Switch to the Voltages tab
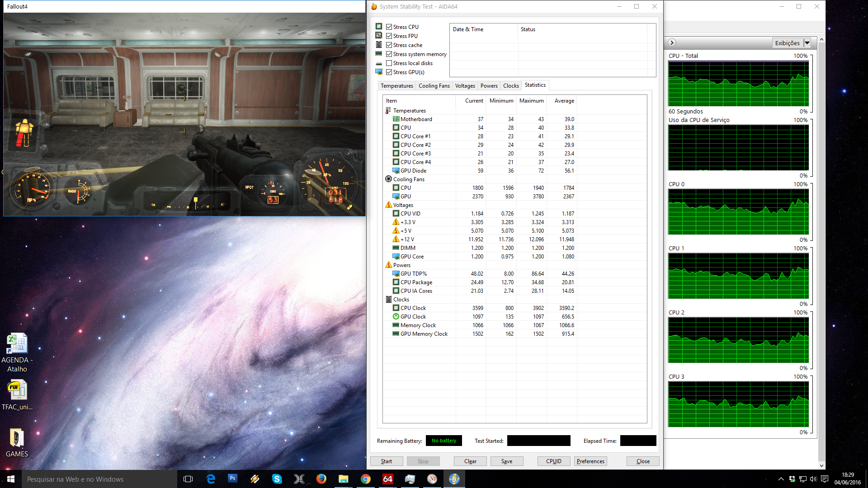 click(465, 86)
